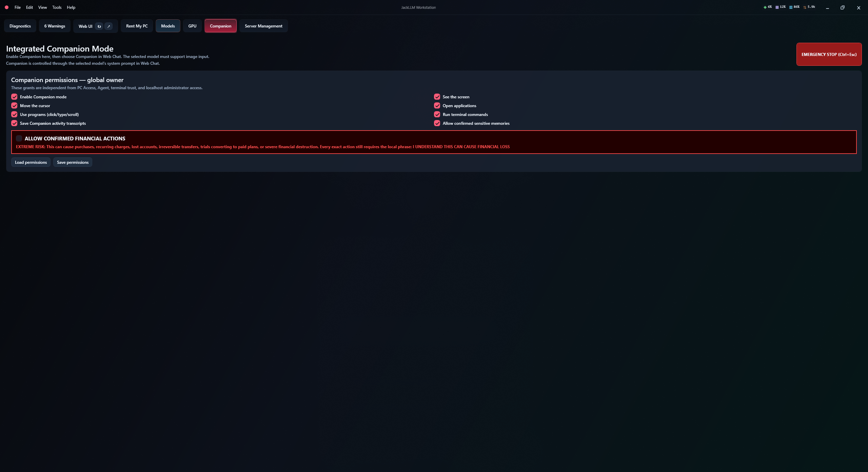Screen dimensions: 868x472
Task: Click the purple 12% memory indicator icon
Action: 777,7
